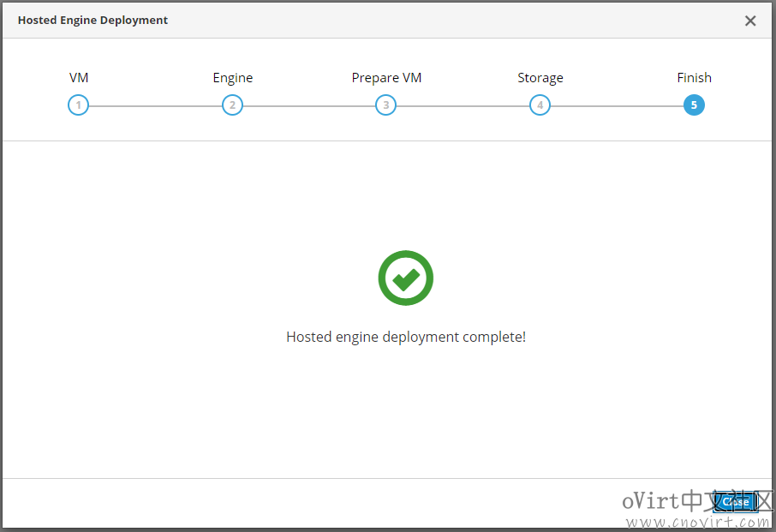This screenshot has width=776, height=532.
Task: Click step 3 circle under Prepare VM
Action: point(385,105)
